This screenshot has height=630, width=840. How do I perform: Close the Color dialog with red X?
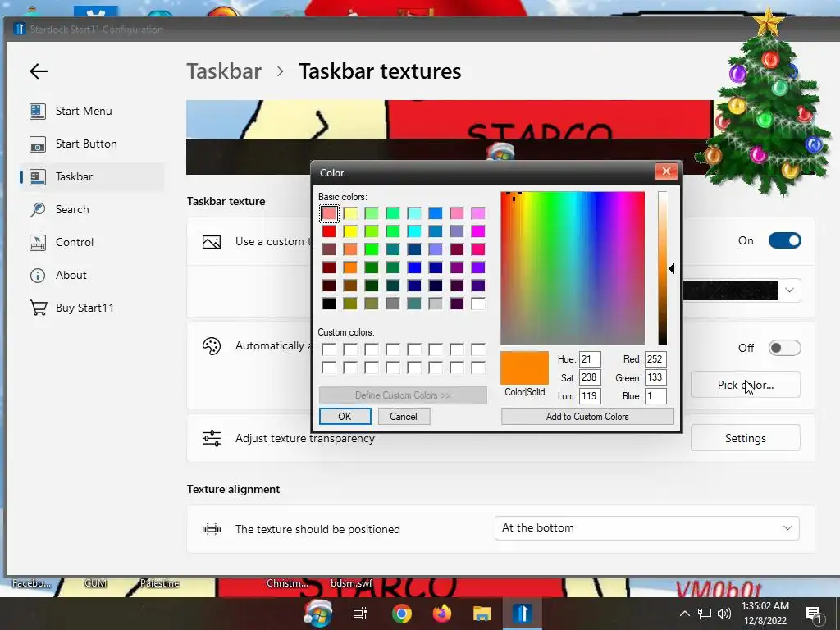(x=666, y=171)
